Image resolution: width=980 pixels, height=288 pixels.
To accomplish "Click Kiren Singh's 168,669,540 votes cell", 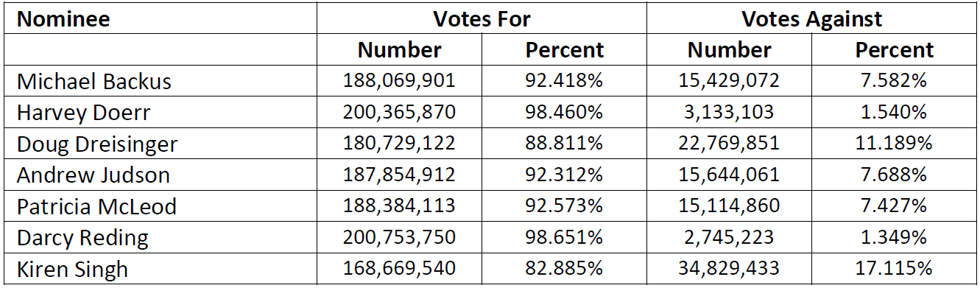I will (x=400, y=269).
